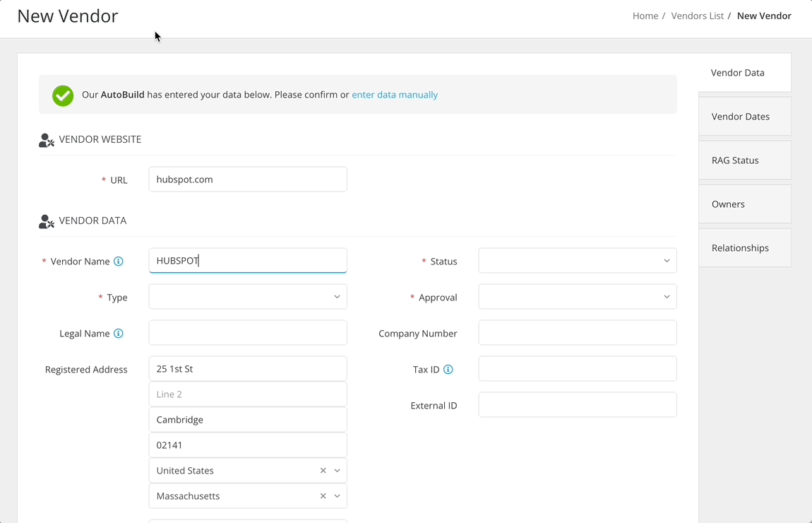812x523 pixels.
Task: Click the enter data manually link
Action: pyautogui.click(x=395, y=94)
